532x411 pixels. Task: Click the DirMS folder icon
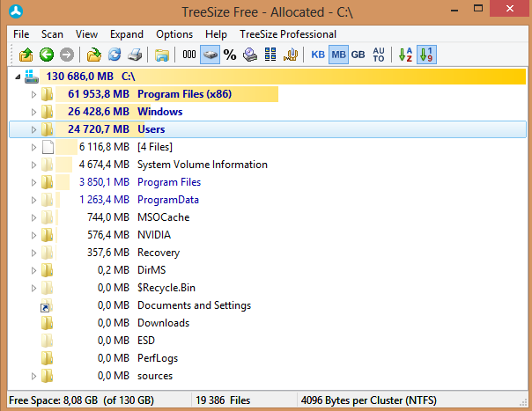click(x=48, y=270)
